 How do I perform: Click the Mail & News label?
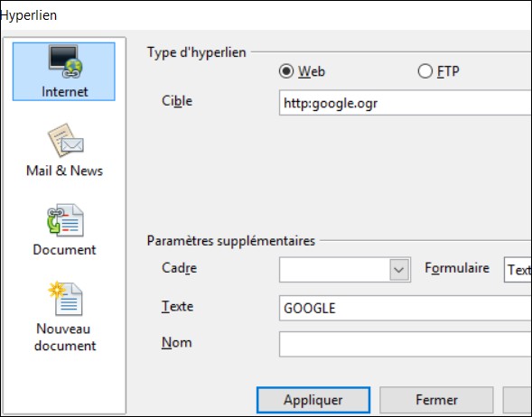(x=64, y=171)
